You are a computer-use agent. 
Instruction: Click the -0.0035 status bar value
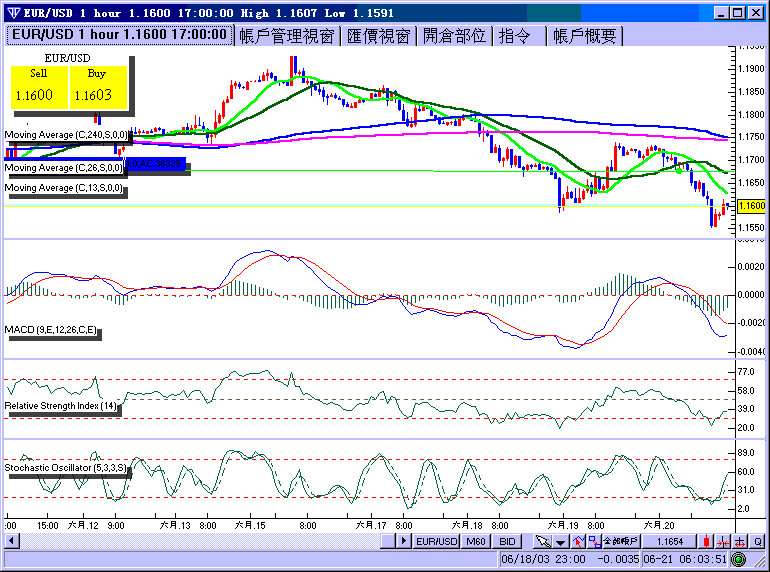[x=618, y=559]
